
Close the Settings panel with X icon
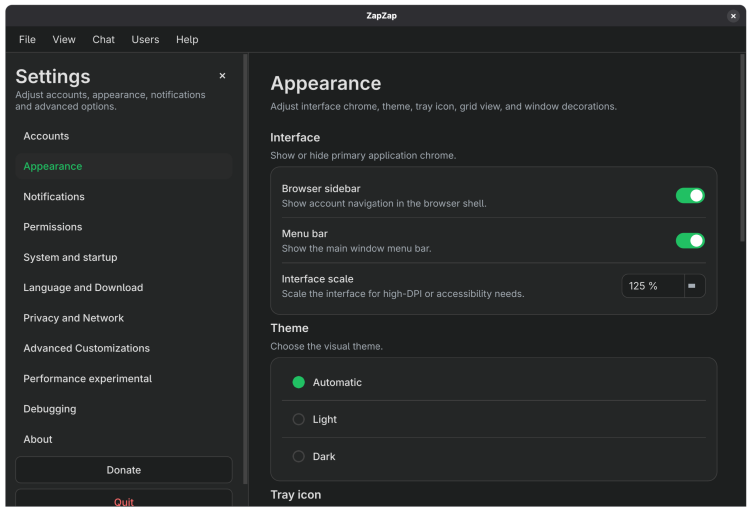point(222,76)
